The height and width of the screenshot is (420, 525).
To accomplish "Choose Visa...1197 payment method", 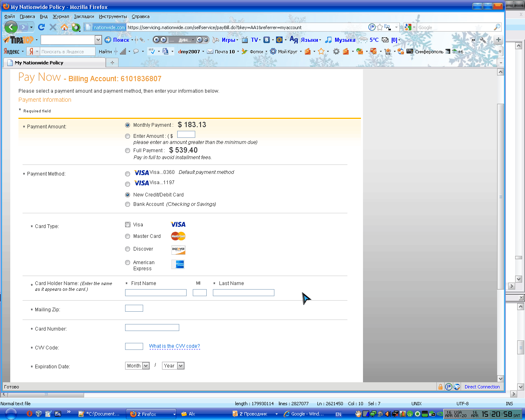I will [128, 184].
